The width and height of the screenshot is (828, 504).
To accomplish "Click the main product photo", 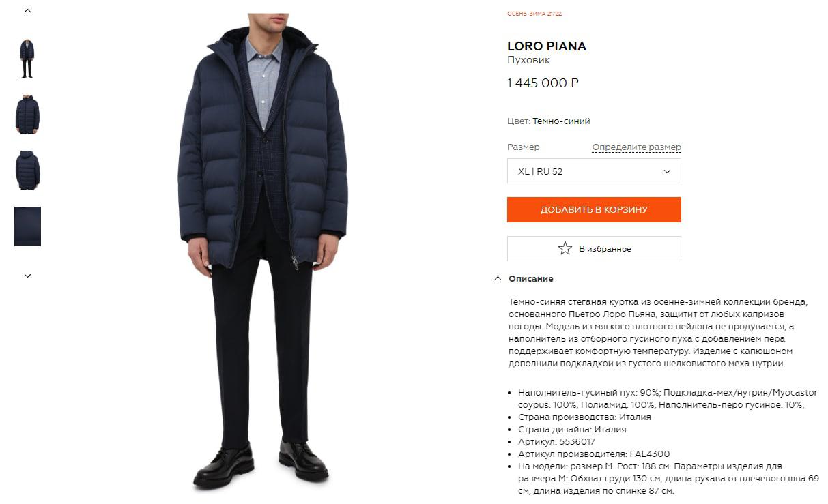I will coord(263,251).
